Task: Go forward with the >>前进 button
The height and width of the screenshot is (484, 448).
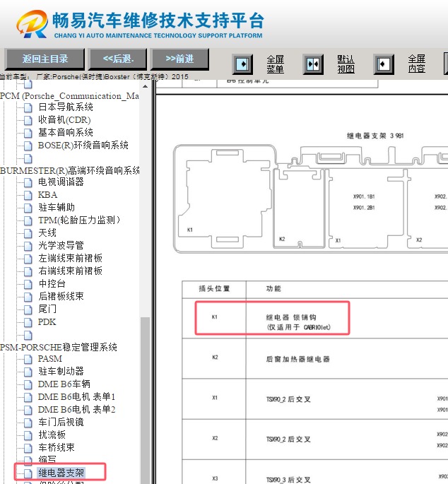Action: (x=179, y=59)
